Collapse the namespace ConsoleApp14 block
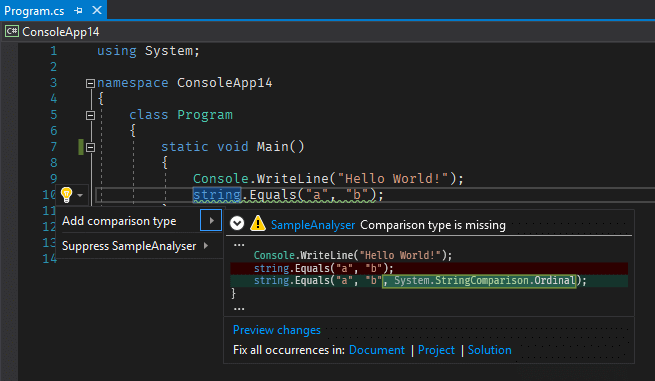The height and width of the screenshot is (381, 655). pos(90,83)
